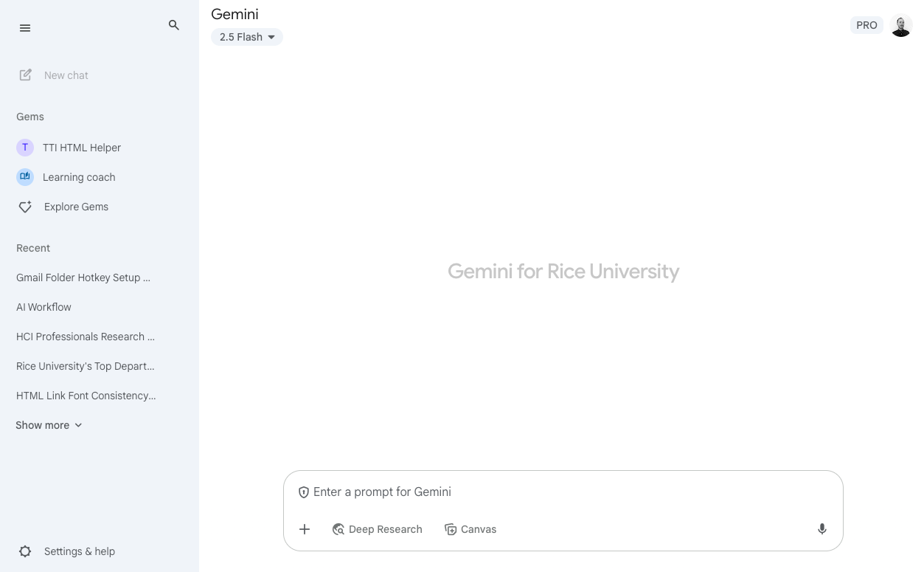Open search with the magnifier icon
Image resolution: width=924 pixels, height=572 pixels.
point(174,25)
